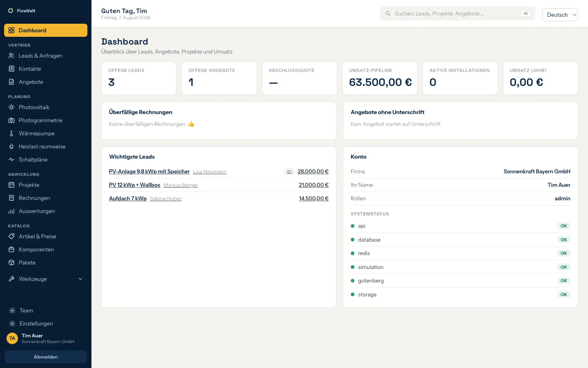This screenshot has width=588, height=368.
Task: Open Dashboard in the sidebar
Action: [x=46, y=30]
